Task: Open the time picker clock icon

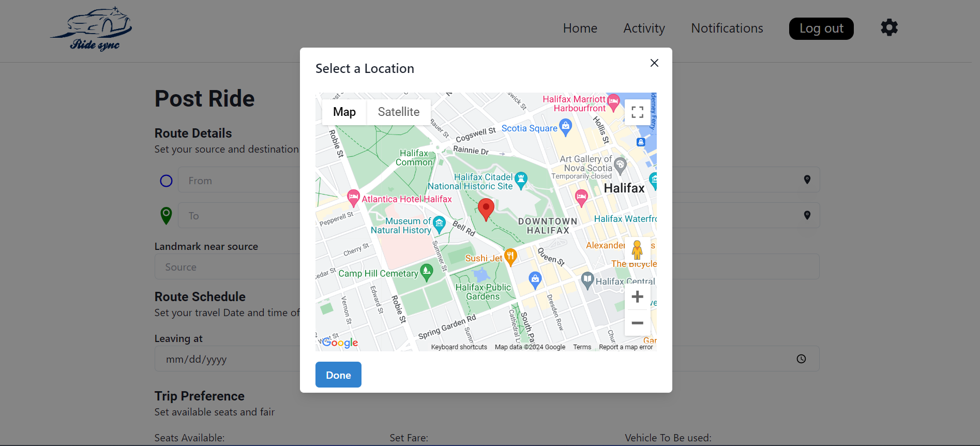Action: pos(801,359)
